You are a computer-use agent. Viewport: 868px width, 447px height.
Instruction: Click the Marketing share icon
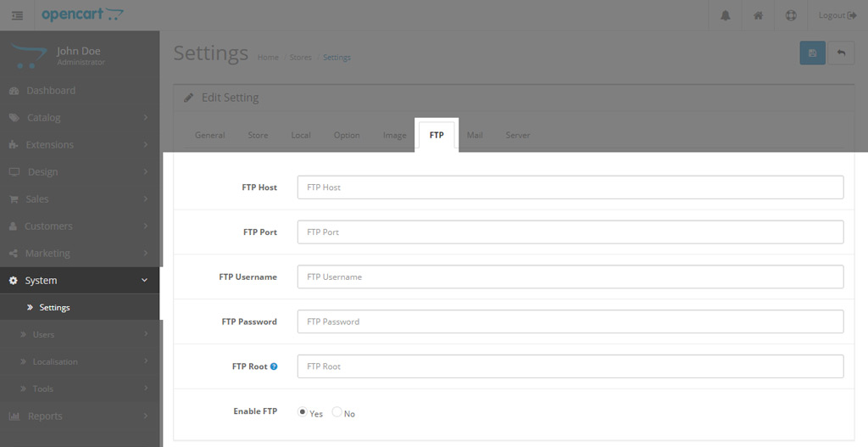click(x=14, y=254)
